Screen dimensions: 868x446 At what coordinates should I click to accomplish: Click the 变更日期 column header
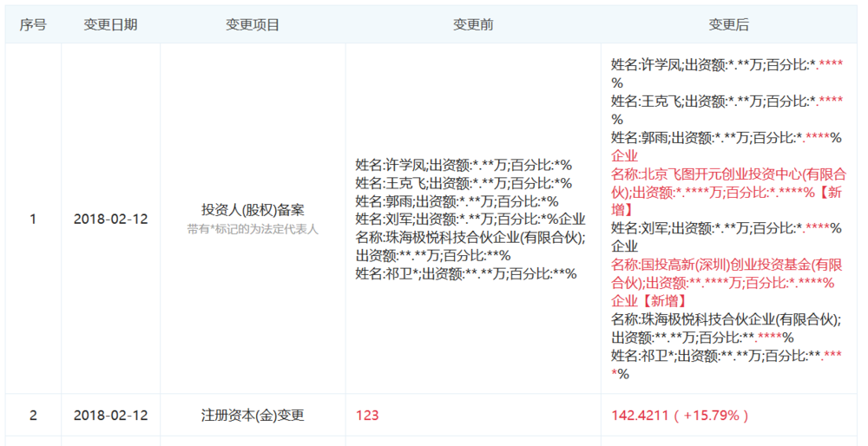[111, 25]
